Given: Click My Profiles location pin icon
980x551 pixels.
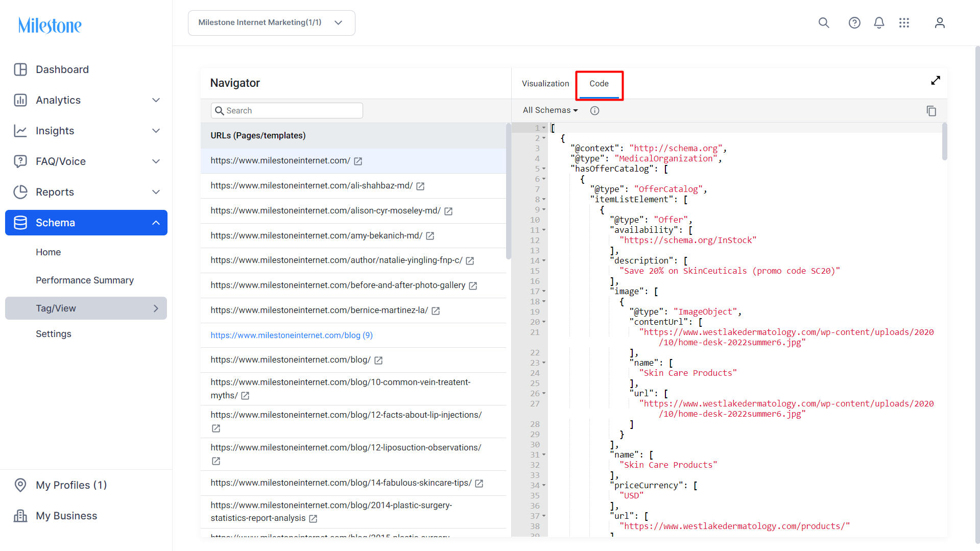Looking at the screenshot, I should 20,485.
